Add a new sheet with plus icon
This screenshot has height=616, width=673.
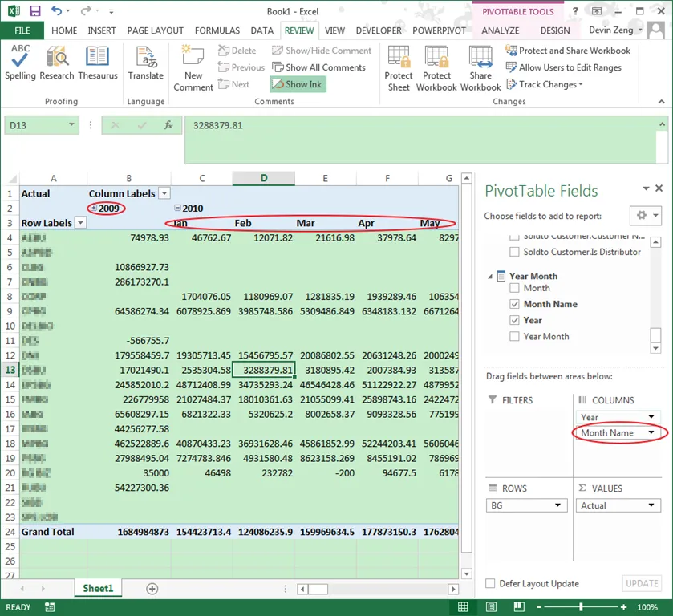[152, 589]
